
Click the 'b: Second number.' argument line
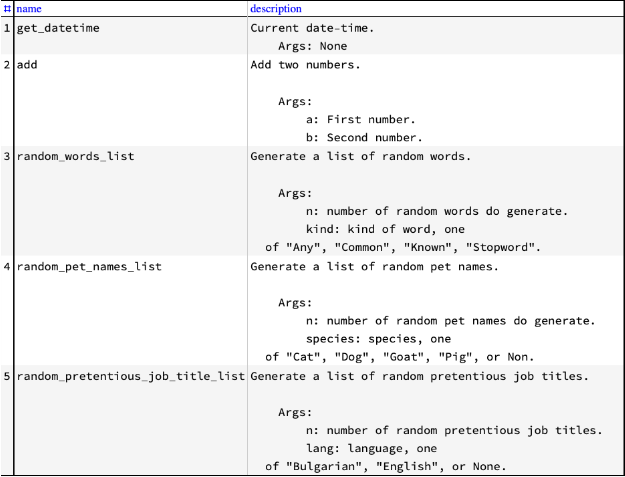tap(364, 137)
